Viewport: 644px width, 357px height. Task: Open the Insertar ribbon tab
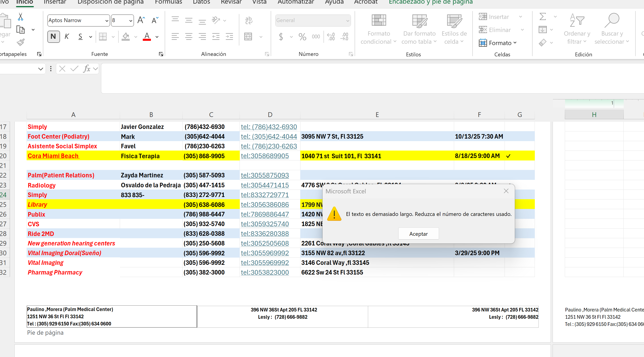click(x=55, y=2)
